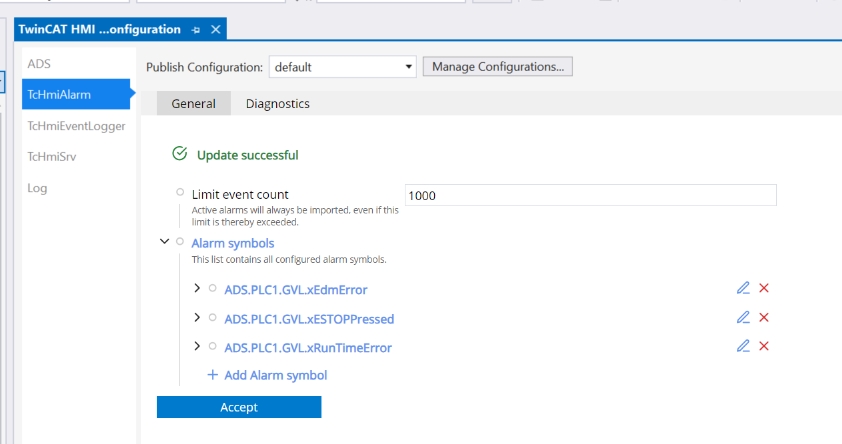Click Manage Configurations button
Image resolution: width=842 pixels, height=444 pixels.
(498, 67)
